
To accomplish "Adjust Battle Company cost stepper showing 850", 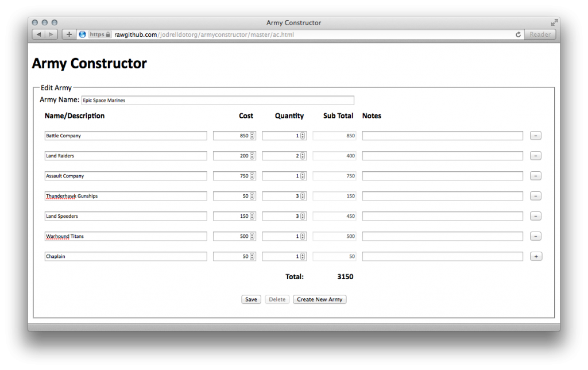I will [x=252, y=136].
